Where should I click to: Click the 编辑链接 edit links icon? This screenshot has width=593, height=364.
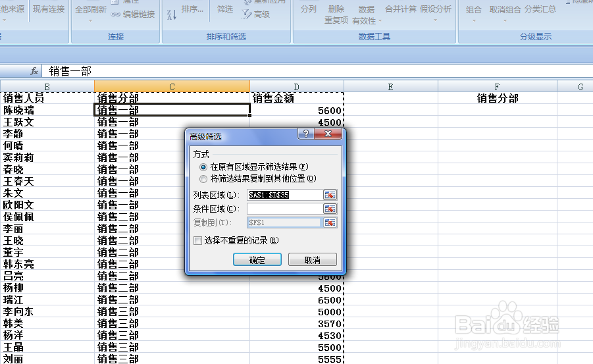coord(116,14)
